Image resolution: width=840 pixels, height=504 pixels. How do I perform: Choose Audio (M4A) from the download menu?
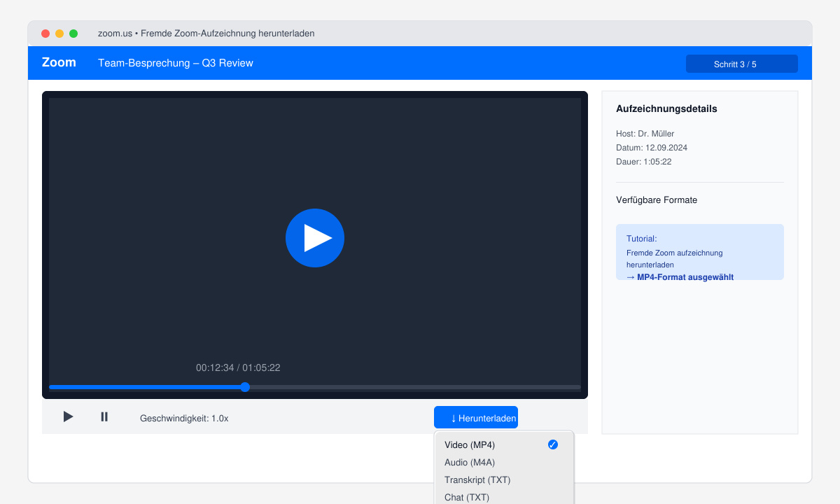pyautogui.click(x=504, y=462)
